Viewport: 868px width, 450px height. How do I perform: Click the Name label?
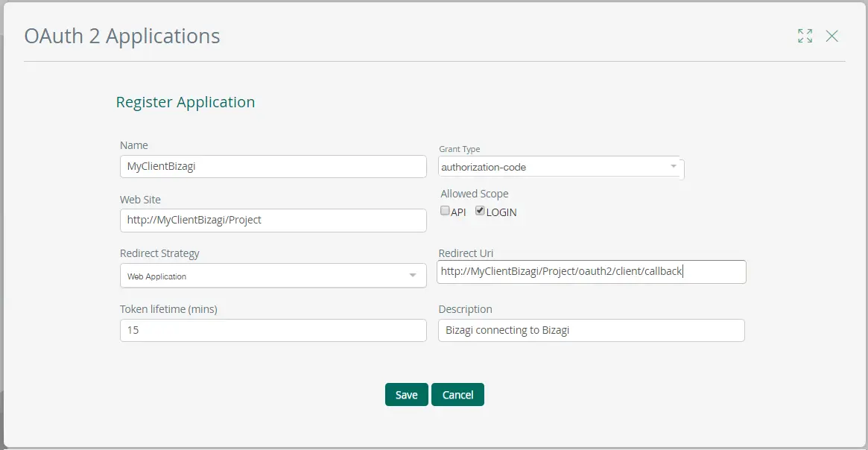coord(134,145)
